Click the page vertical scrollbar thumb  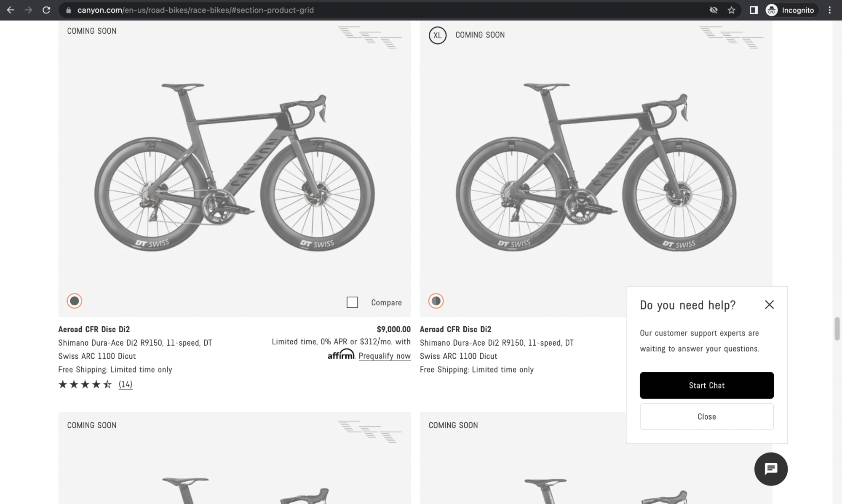pyautogui.click(x=837, y=328)
